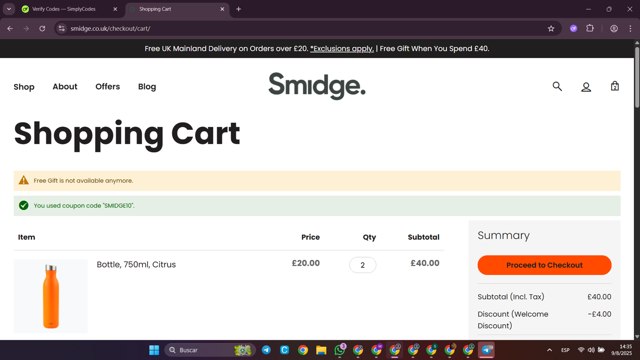Open the search magnifier icon in Smidge header

(557, 87)
